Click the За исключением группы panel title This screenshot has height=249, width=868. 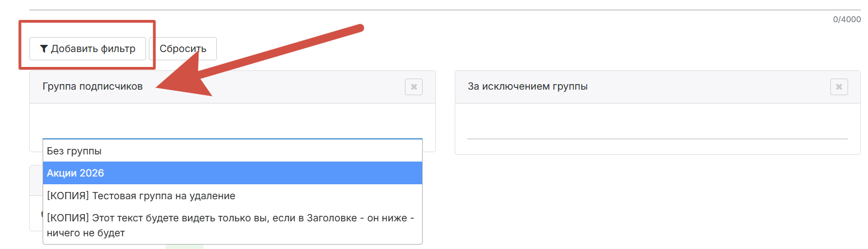[527, 86]
